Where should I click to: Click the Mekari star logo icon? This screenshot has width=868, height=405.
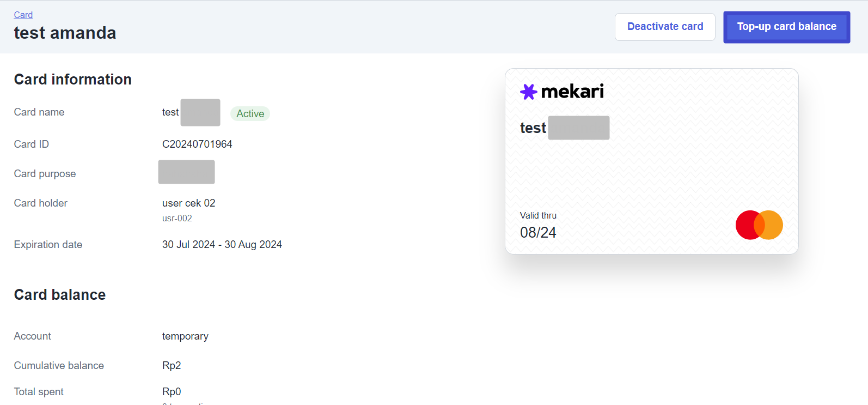(x=528, y=92)
